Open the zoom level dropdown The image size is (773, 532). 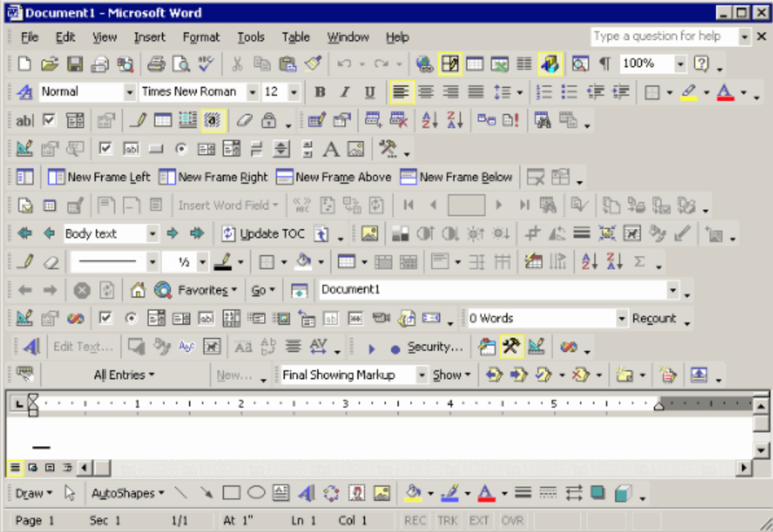coord(680,63)
